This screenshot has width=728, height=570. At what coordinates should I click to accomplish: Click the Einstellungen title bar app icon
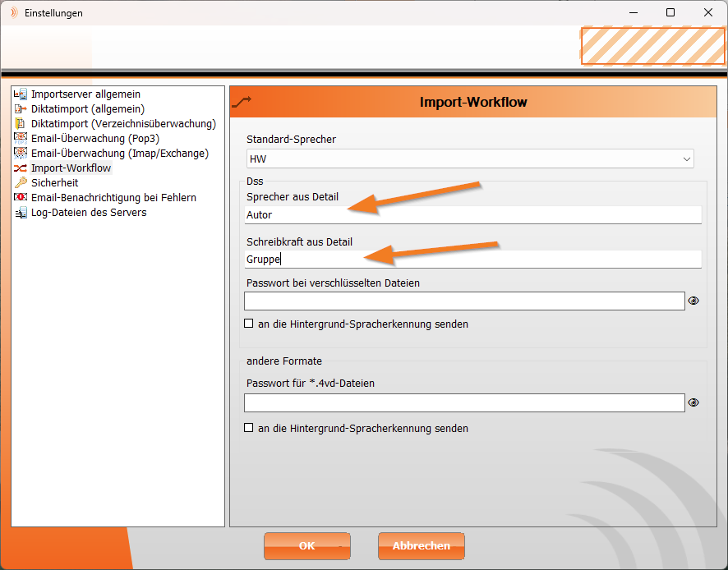click(15, 12)
